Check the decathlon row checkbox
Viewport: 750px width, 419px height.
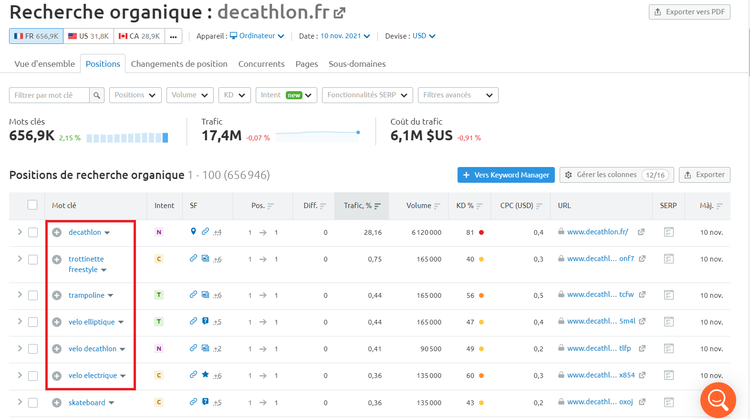33,232
